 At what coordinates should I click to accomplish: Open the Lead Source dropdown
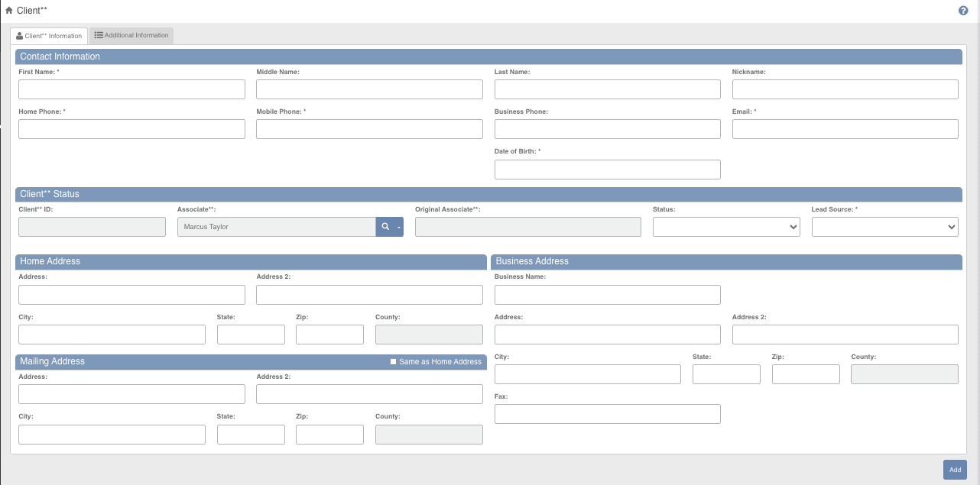885,227
